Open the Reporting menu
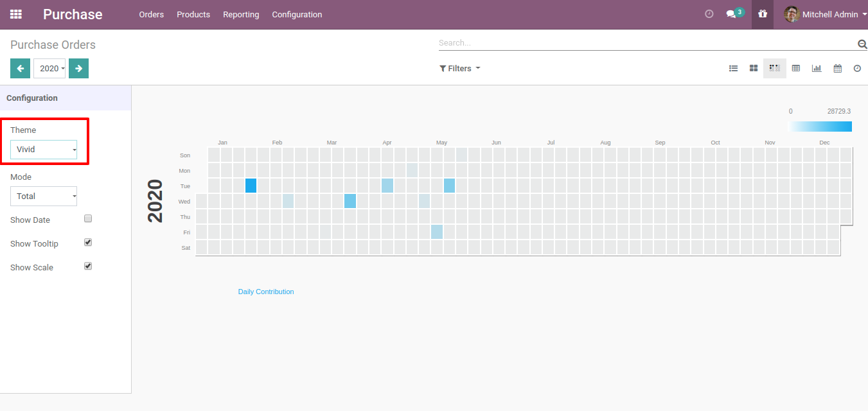The image size is (868, 411). point(241,14)
